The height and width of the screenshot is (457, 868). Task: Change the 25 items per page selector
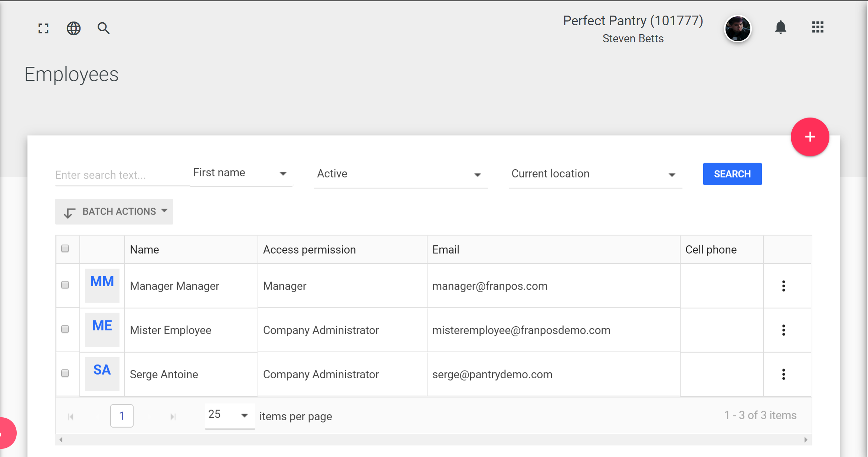click(x=229, y=415)
